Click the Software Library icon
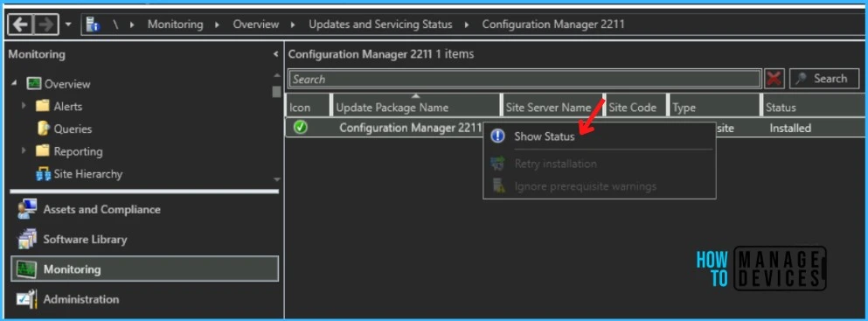Image resolution: width=868 pixels, height=321 pixels. coord(26,239)
